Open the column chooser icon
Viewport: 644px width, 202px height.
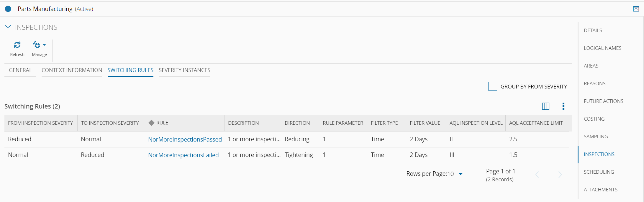click(x=545, y=106)
